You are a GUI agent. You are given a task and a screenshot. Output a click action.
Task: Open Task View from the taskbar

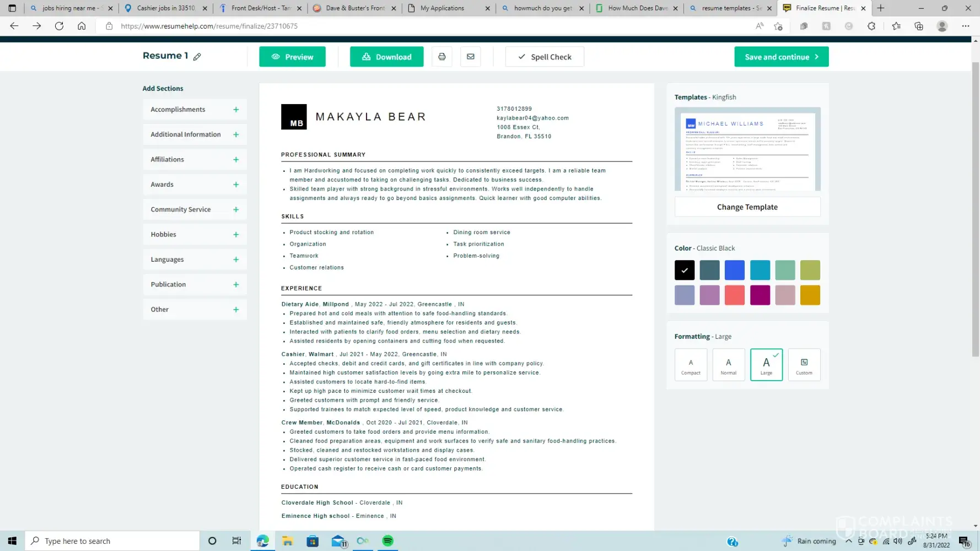click(236, 541)
